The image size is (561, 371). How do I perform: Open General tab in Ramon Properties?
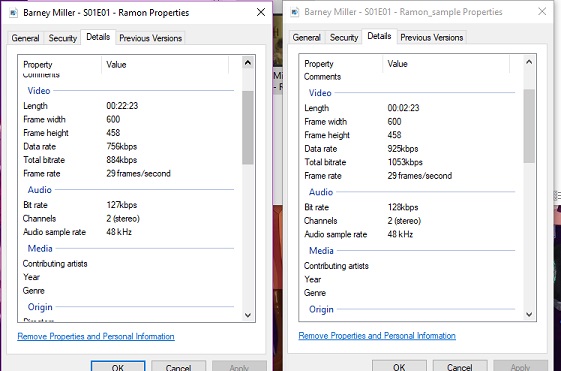coord(25,38)
